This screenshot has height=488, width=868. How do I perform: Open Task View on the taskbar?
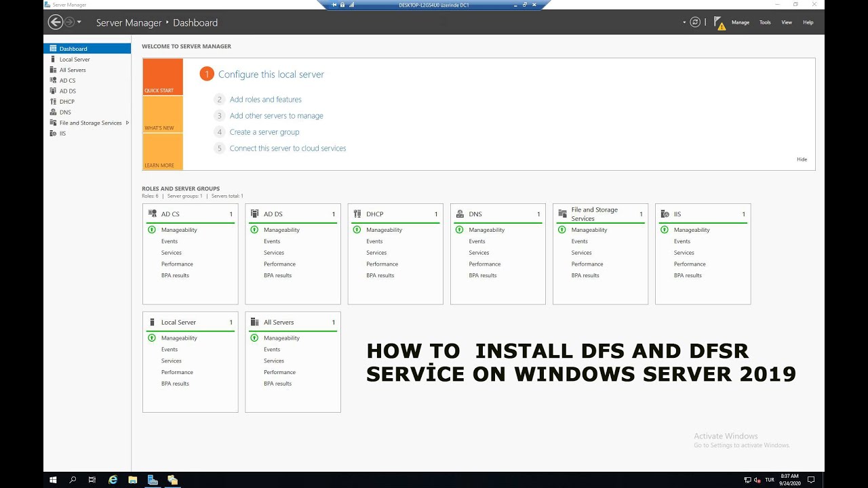[x=92, y=480]
